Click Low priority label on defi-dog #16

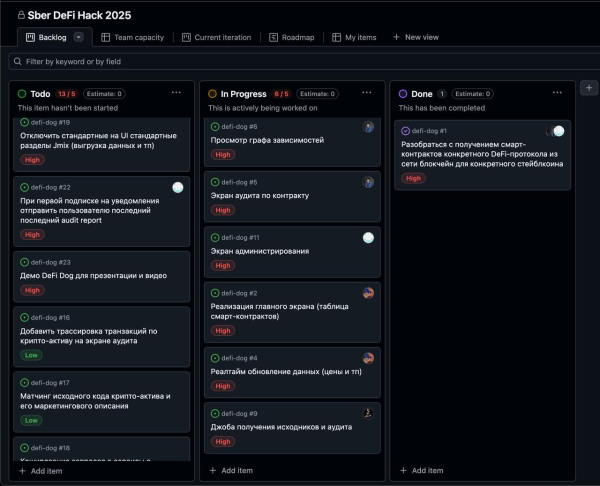31,356
